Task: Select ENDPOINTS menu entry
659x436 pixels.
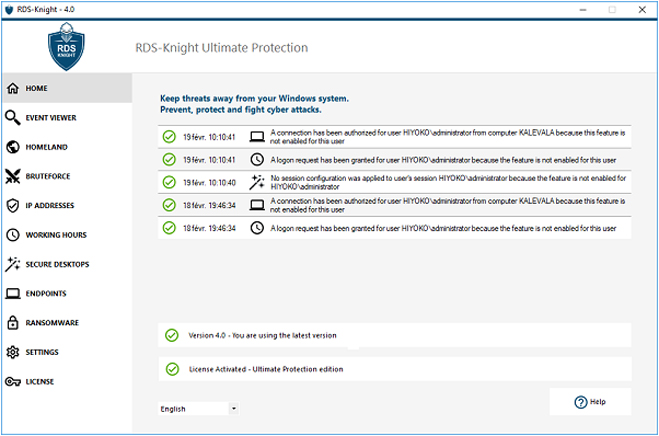Action: [x=67, y=293]
